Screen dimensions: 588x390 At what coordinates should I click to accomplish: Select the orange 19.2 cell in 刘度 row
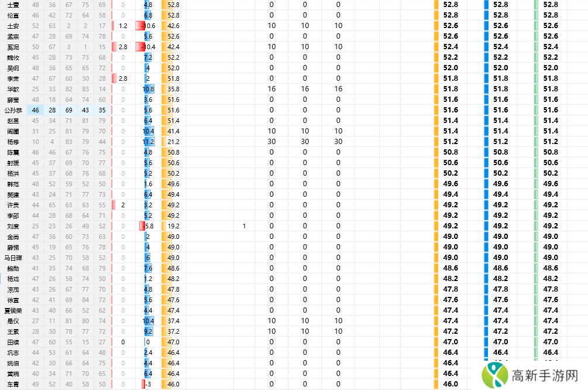[173, 226]
